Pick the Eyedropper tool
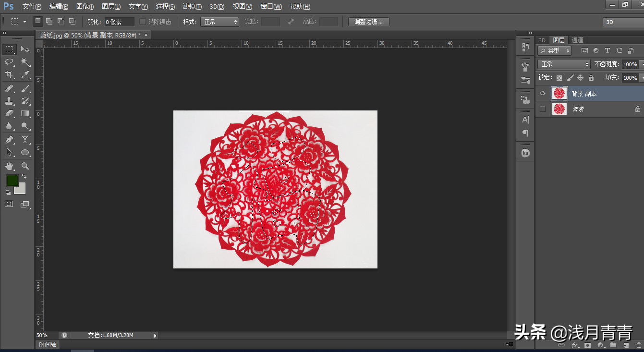The image size is (644, 352). [25, 74]
